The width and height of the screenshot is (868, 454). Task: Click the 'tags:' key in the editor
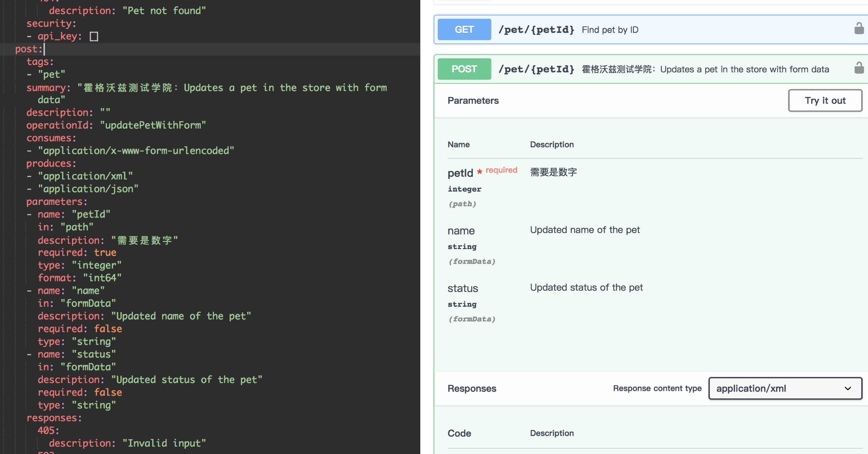40,62
